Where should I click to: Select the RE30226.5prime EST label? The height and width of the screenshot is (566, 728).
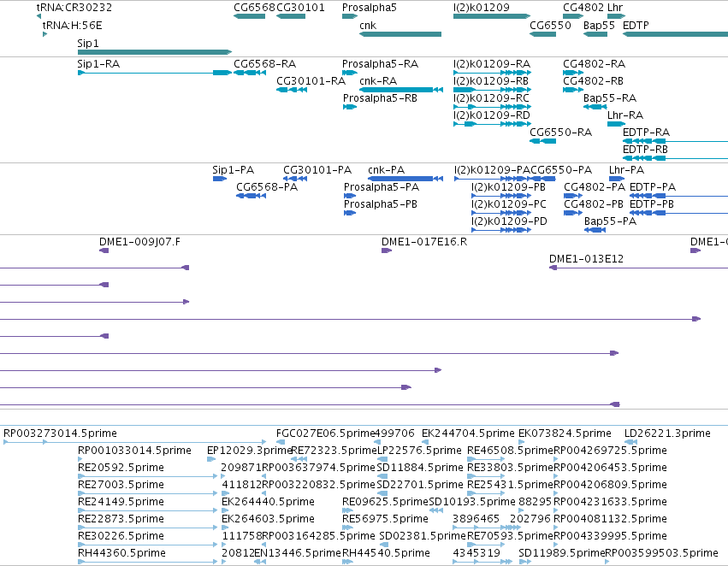coord(121,537)
